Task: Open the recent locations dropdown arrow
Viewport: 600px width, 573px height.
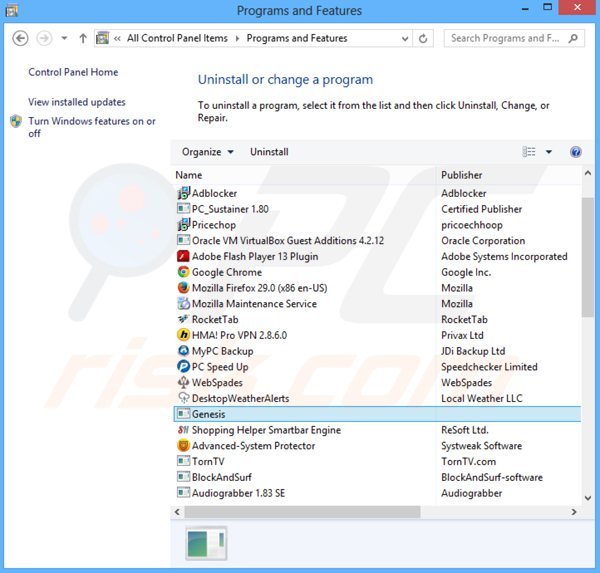Action: pos(64,38)
